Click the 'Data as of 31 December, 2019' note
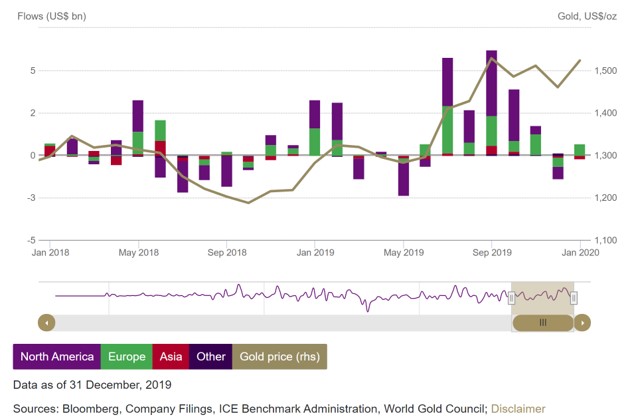 tap(92, 385)
